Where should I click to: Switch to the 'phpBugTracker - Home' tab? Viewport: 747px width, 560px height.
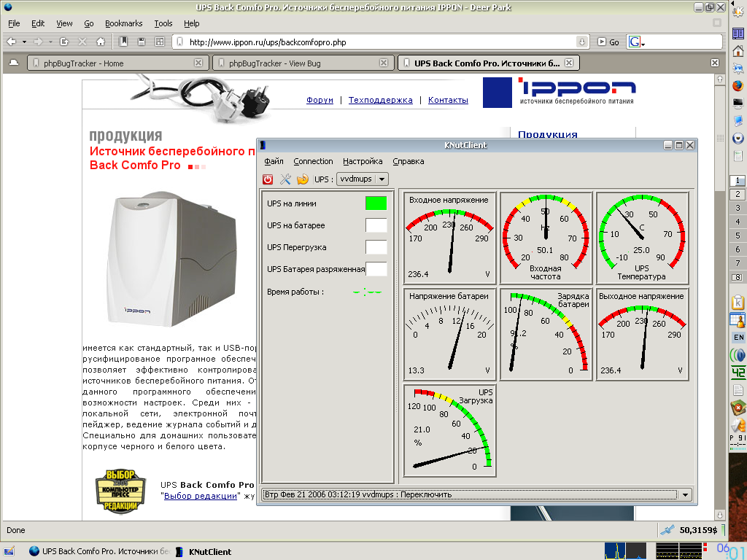tap(117, 63)
